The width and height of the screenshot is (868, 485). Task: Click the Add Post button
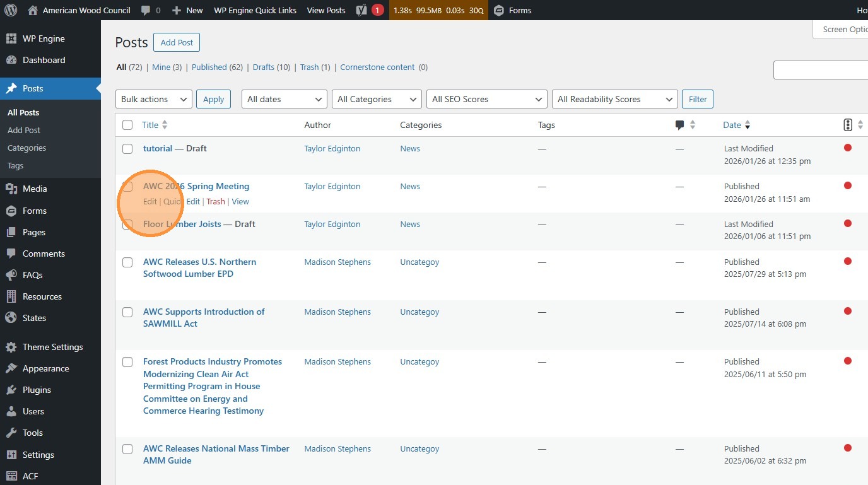(177, 42)
